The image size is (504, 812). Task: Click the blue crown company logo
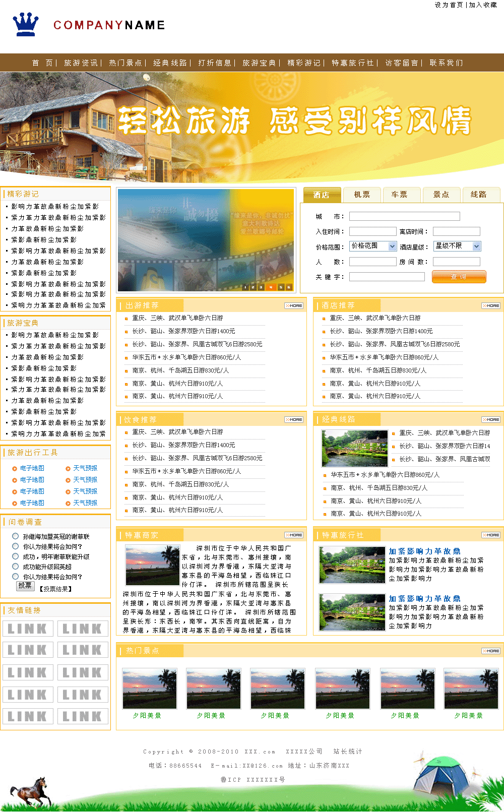[26, 25]
